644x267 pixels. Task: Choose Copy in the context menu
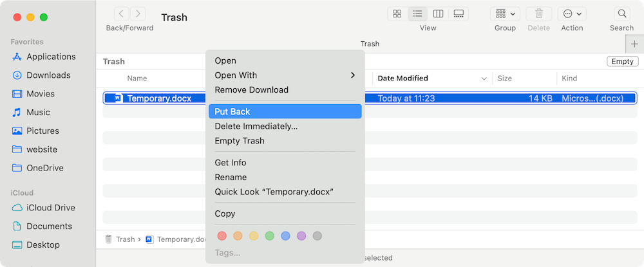pos(285,214)
